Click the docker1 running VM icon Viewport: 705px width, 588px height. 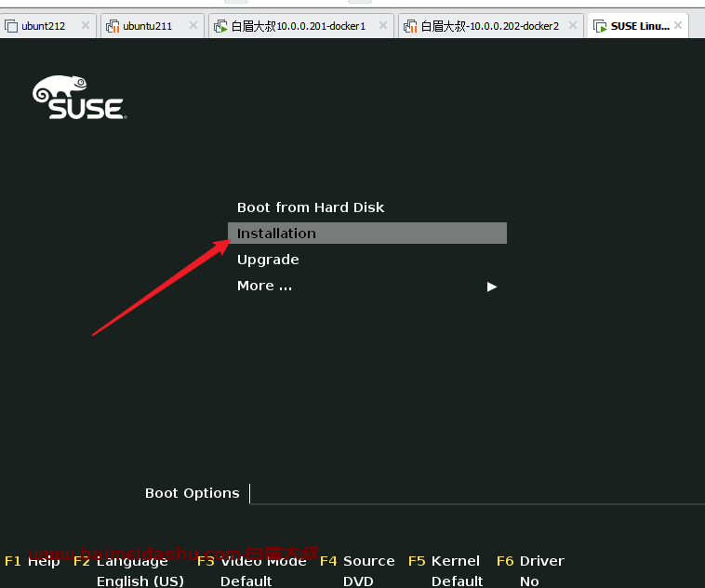coord(220,26)
